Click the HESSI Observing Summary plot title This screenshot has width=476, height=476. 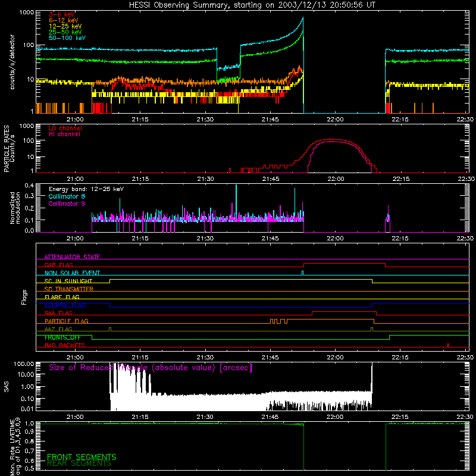(x=252, y=5)
